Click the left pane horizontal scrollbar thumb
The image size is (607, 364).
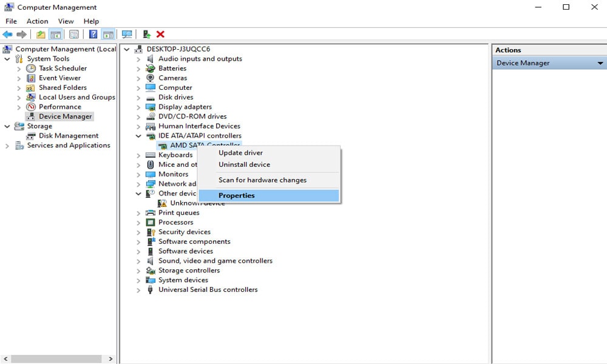56,359
